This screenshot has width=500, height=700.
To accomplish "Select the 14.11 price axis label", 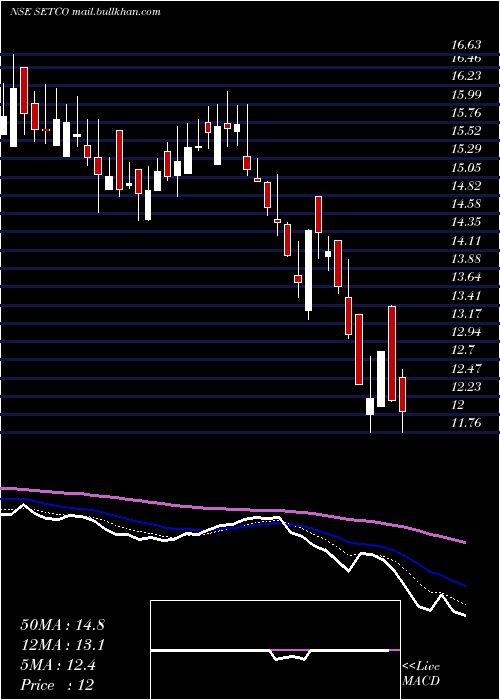I will pyautogui.click(x=466, y=241).
